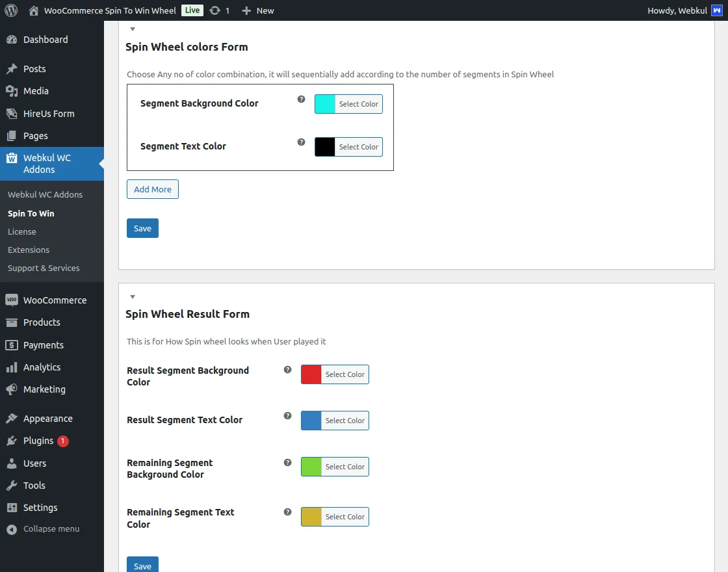Image resolution: width=728 pixels, height=572 pixels.
Task: Open the Extensions submenu item
Action: tap(29, 250)
